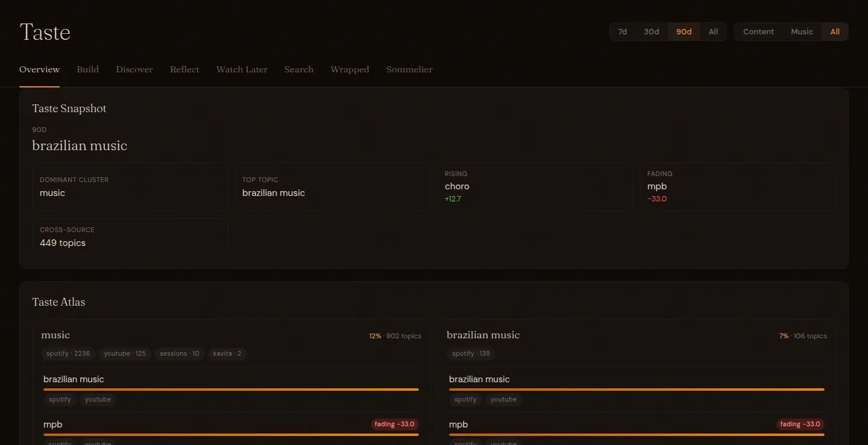This screenshot has width=868, height=445.
Task: Open the Rising choro card
Action: tap(535, 187)
